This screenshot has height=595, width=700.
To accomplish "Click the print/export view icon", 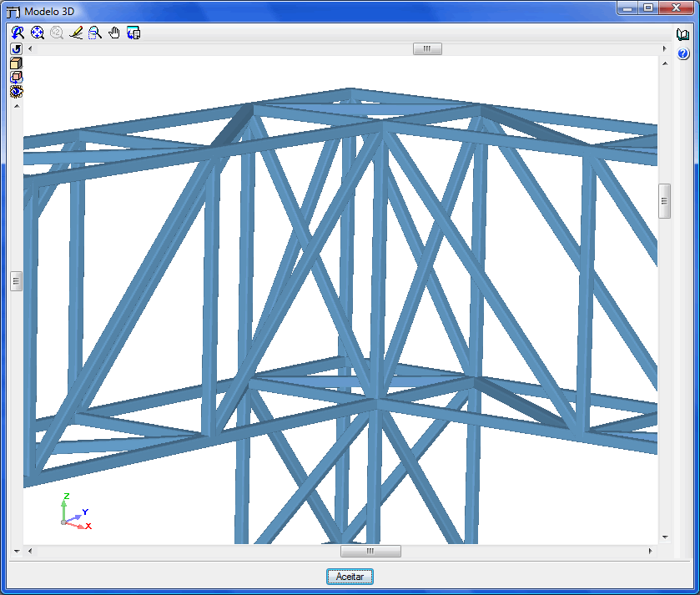I will tap(133, 33).
